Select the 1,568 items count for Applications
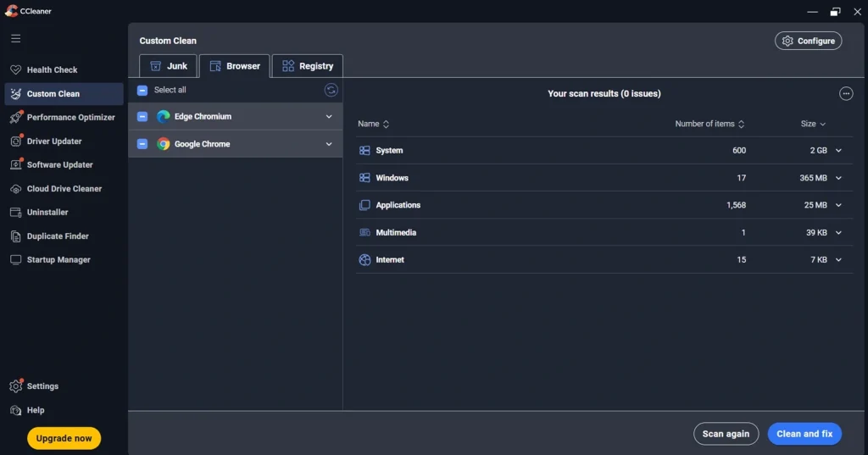The image size is (868, 455). (737, 205)
